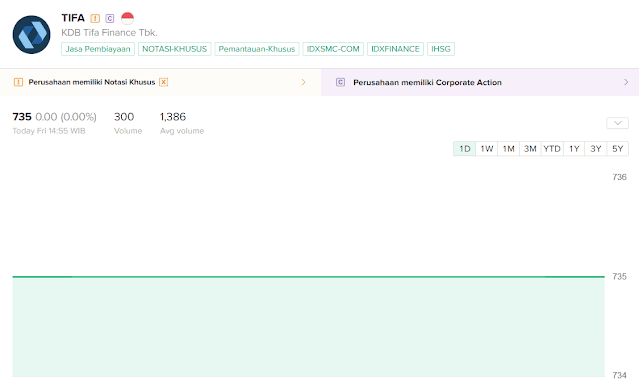Click the warning icon in Notasi Khusus banner
The height and width of the screenshot is (388, 639).
pos(18,82)
